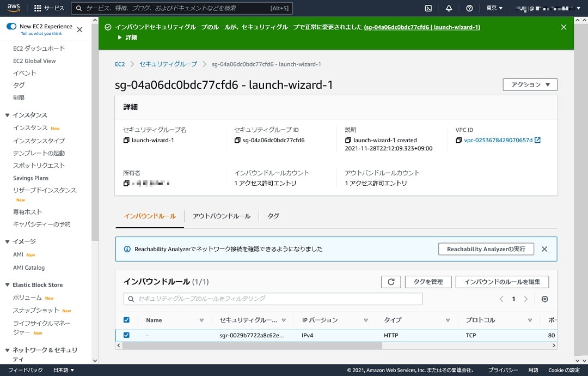Open inbound rules table settings gear
588x376 pixels.
[x=545, y=299]
